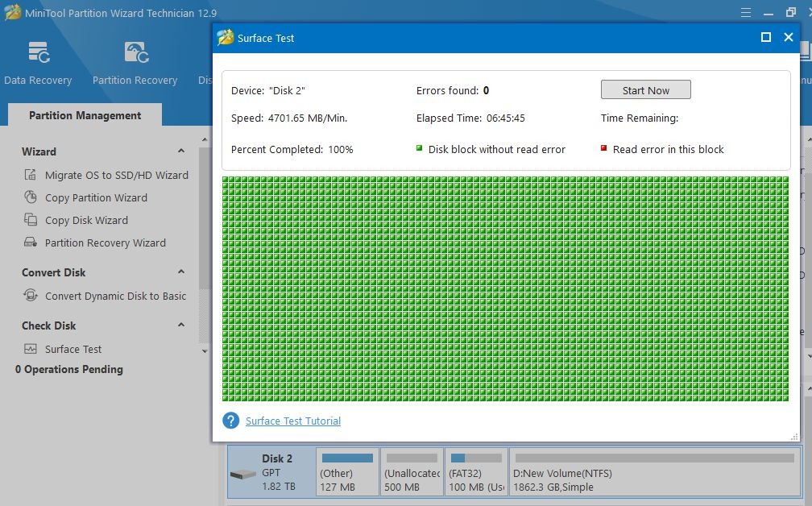Collapse the Wizard section
The image size is (812, 506).
(x=181, y=151)
